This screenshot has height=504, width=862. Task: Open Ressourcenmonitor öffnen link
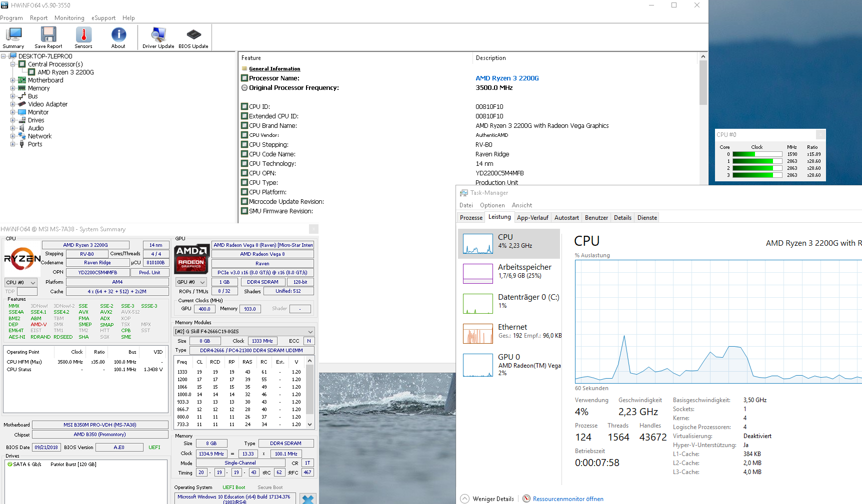[x=568, y=499]
